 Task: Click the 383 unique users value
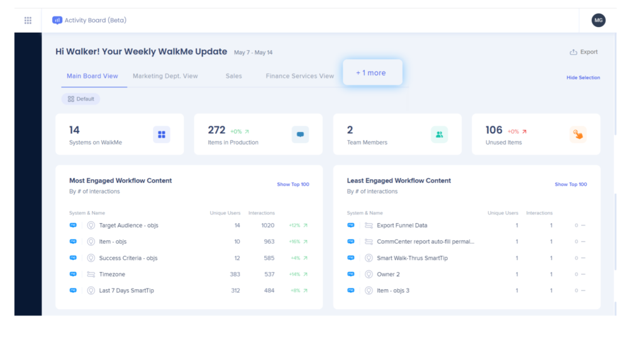(x=235, y=274)
